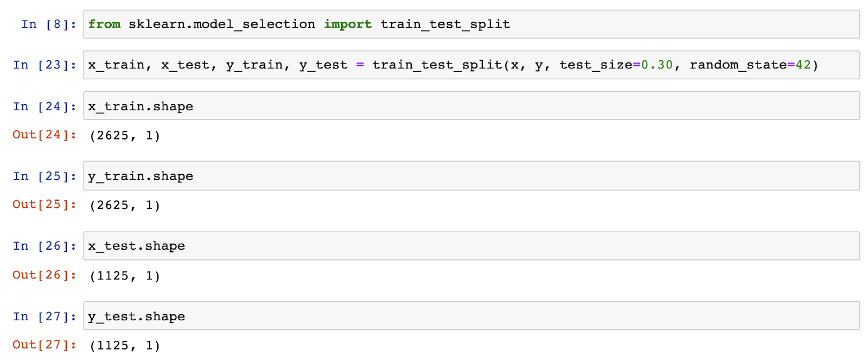Click the In [24] prompt label
Viewport: 868px width, 362px height.
[x=44, y=106]
